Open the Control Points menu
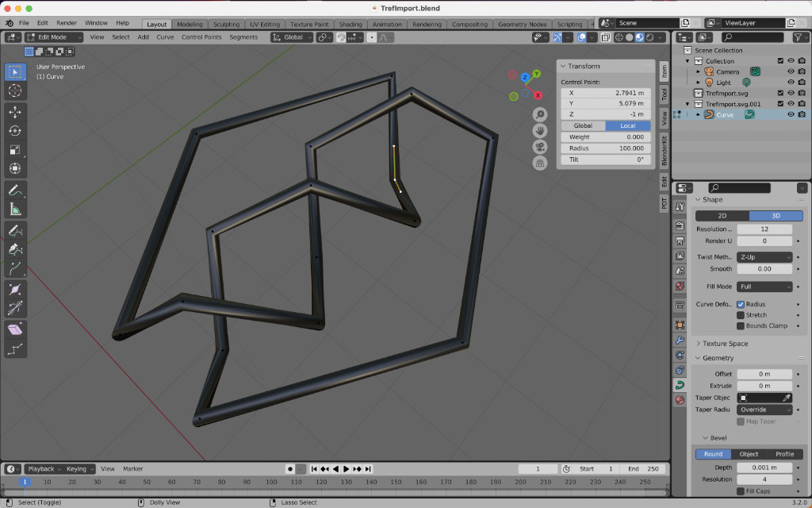812x508 pixels. pos(201,37)
